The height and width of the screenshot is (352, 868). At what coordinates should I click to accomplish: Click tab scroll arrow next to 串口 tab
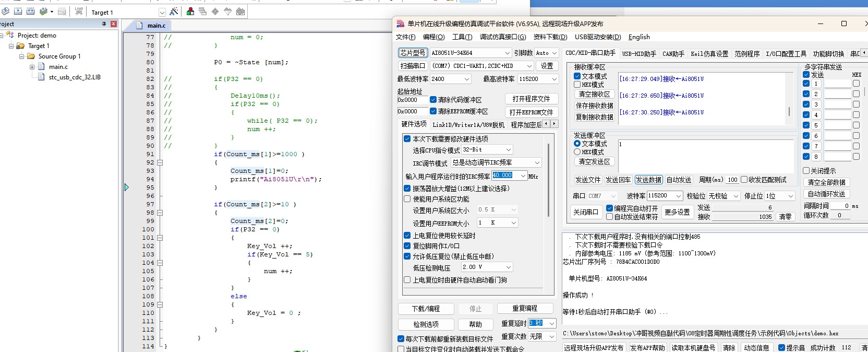pos(864,53)
